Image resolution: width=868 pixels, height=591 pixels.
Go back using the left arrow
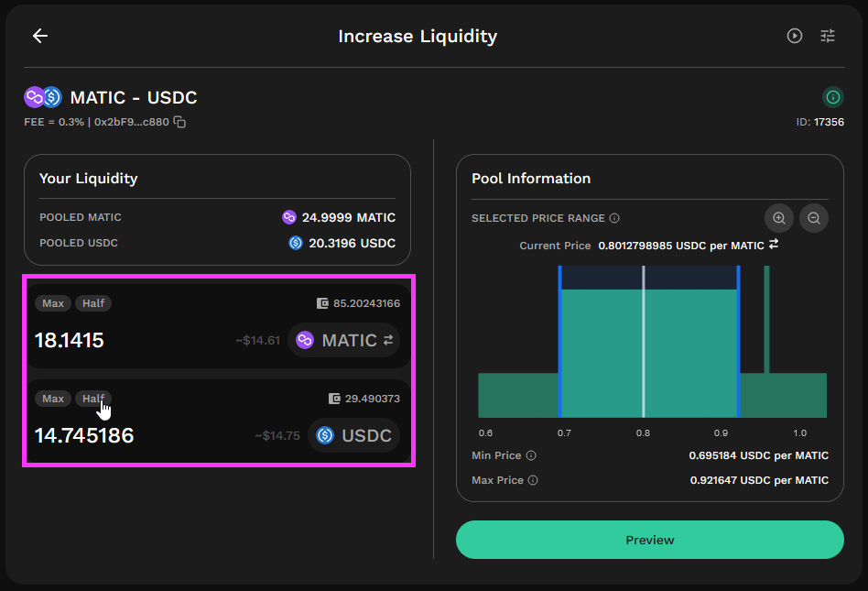pos(40,36)
